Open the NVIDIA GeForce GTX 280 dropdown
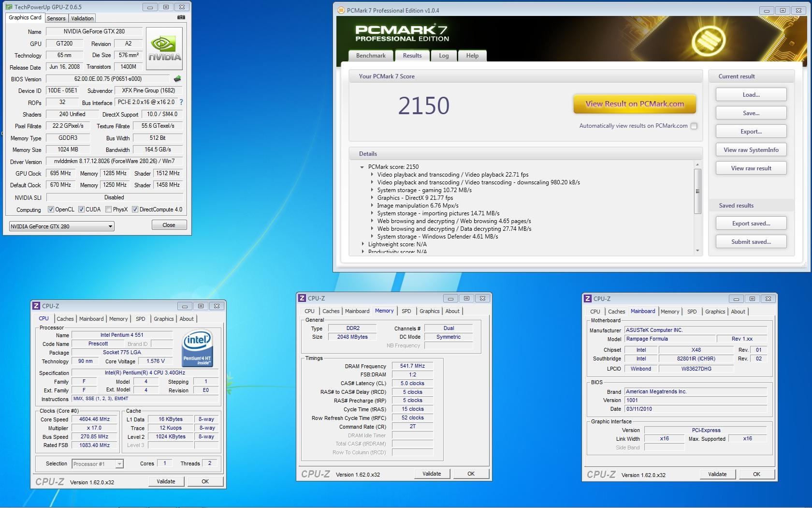 click(x=62, y=226)
